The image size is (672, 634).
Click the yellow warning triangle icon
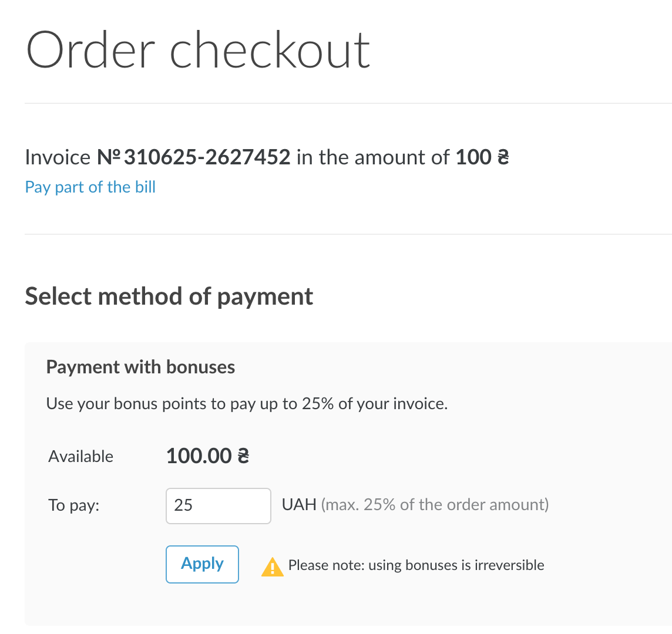click(272, 567)
